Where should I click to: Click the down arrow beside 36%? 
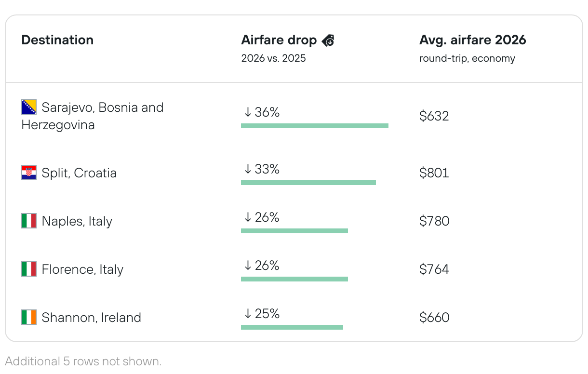tap(248, 112)
